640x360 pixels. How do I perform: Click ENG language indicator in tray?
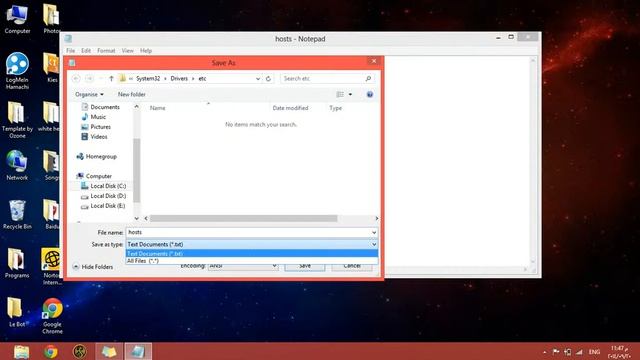[x=594, y=352]
